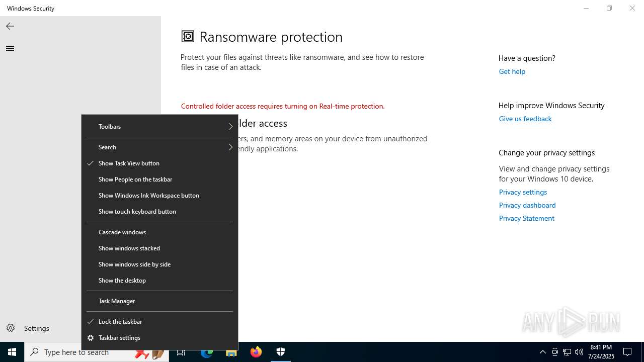Image resolution: width=644 pixels, height=362 pixels.
Task: Toggle Lock the taskbar option
Action: tap(159, 322)
